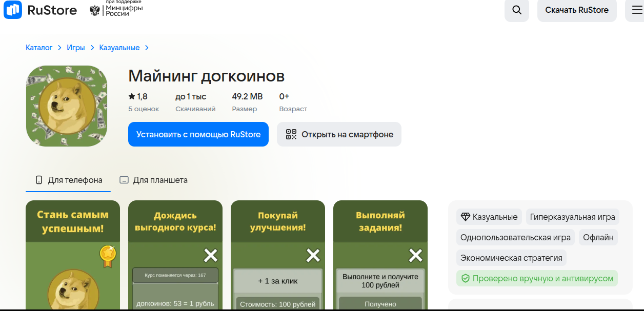Switch to Для планшета tab

pyautogui.click(x=153, y=180)
